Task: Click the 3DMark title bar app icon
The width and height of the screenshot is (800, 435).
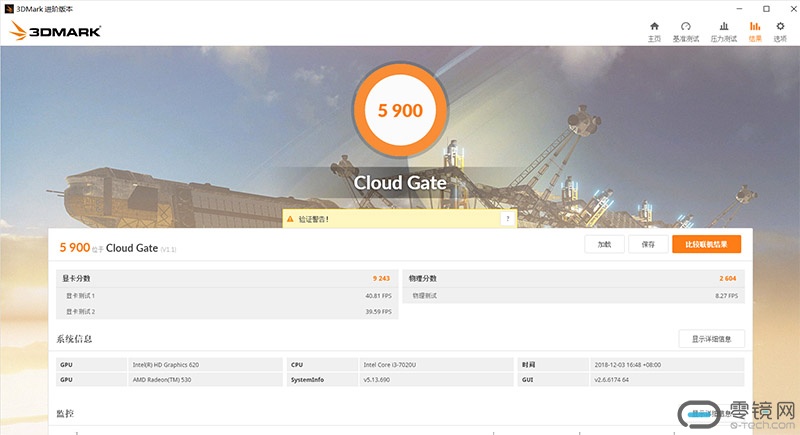Action: [x=9, y=9]
